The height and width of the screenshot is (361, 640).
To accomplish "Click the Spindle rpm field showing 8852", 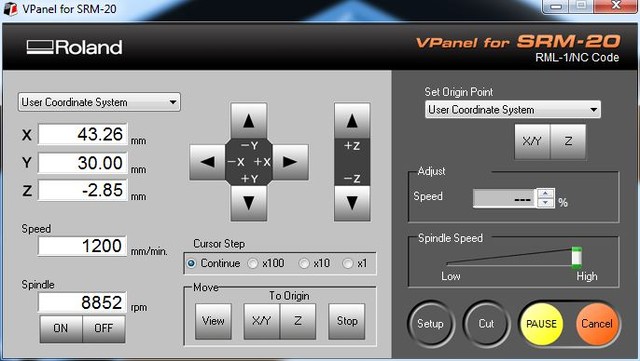I will point(82,302).
